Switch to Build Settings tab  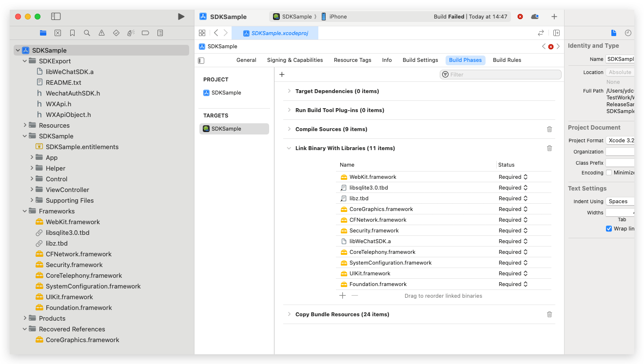[x=420, y=60]
